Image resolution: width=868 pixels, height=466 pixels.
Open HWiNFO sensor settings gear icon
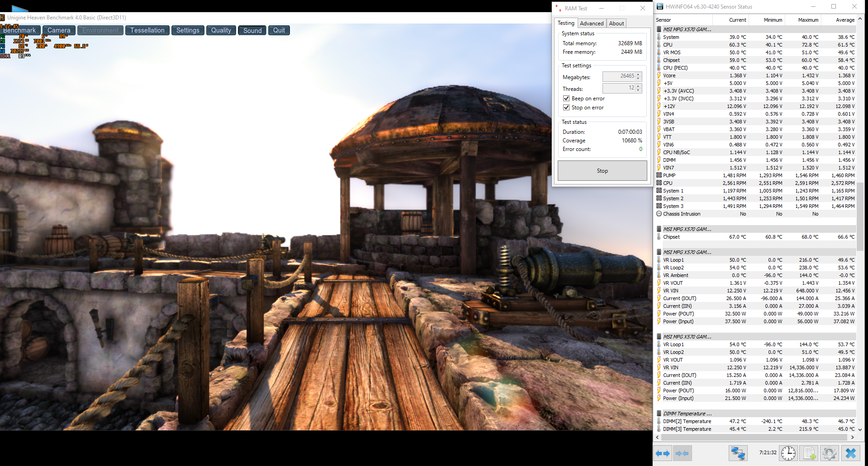[829, 453]
